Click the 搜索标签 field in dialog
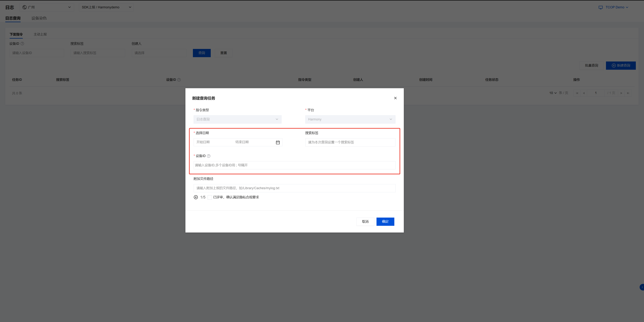This screenshot has width=644, height=322. tap(350, 142)
